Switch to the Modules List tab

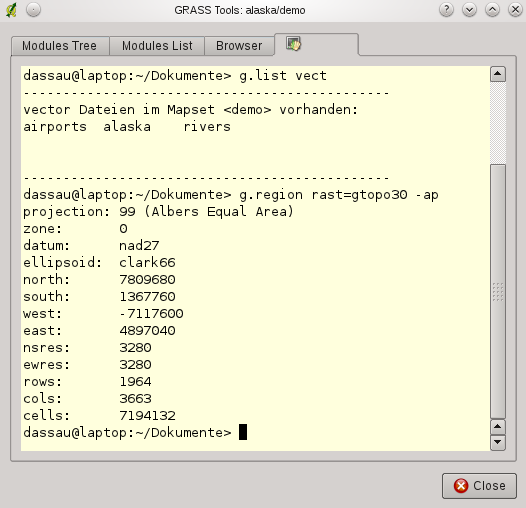pos(157,46)
